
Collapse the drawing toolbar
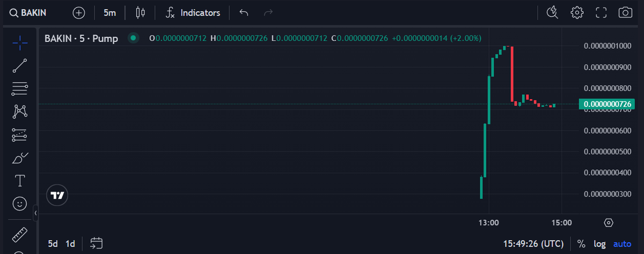coord(36,213)
